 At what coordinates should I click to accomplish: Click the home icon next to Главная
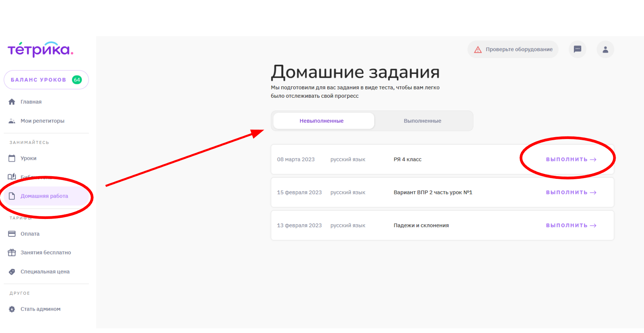tap(12, 102)
